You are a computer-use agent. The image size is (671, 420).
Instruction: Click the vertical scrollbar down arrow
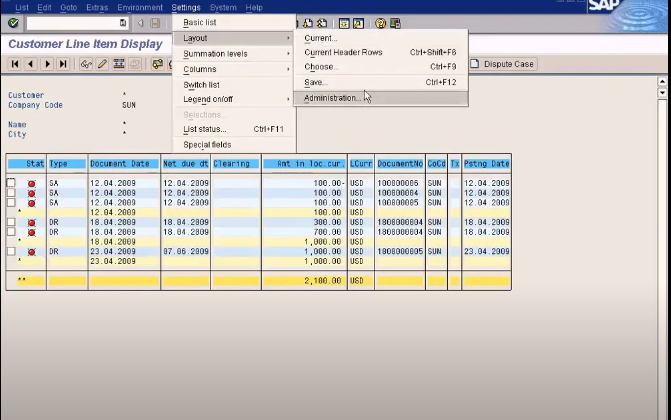click(x=662, y=92)
